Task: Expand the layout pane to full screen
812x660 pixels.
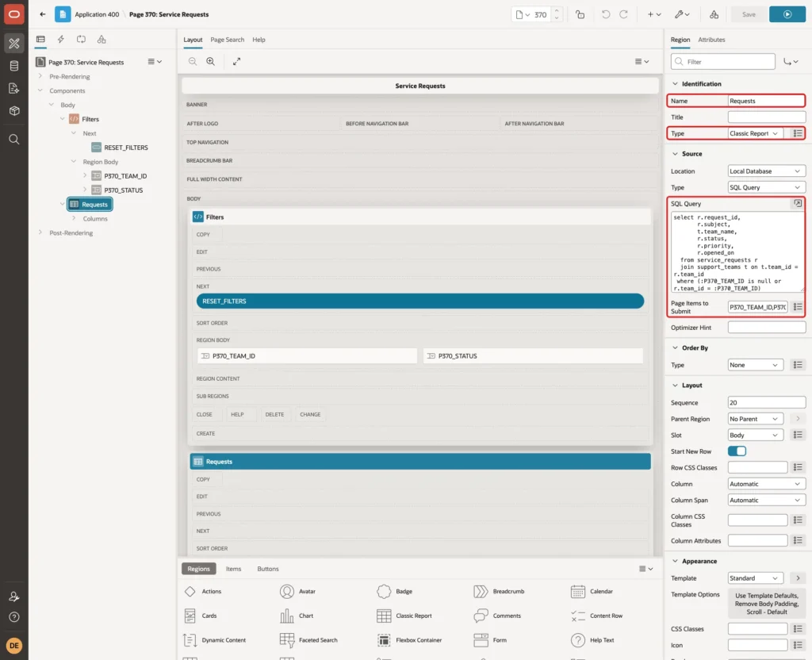Action: pos(236,61)
